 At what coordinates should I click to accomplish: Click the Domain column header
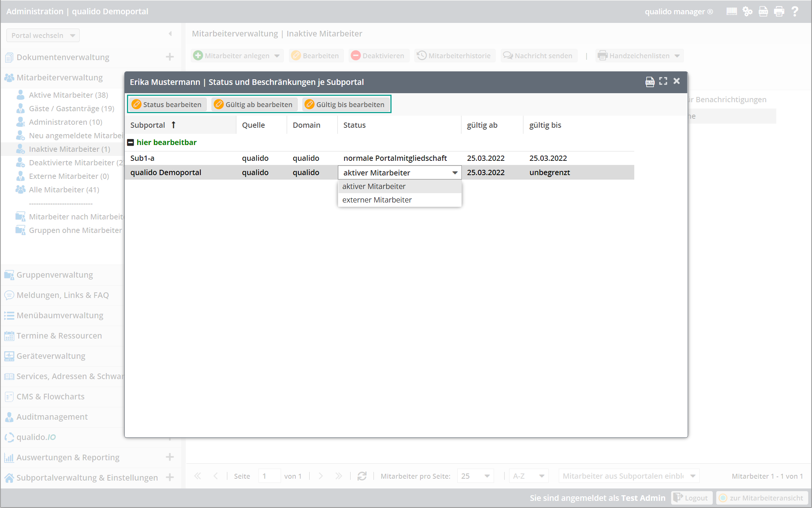click(x=313, y=125)
